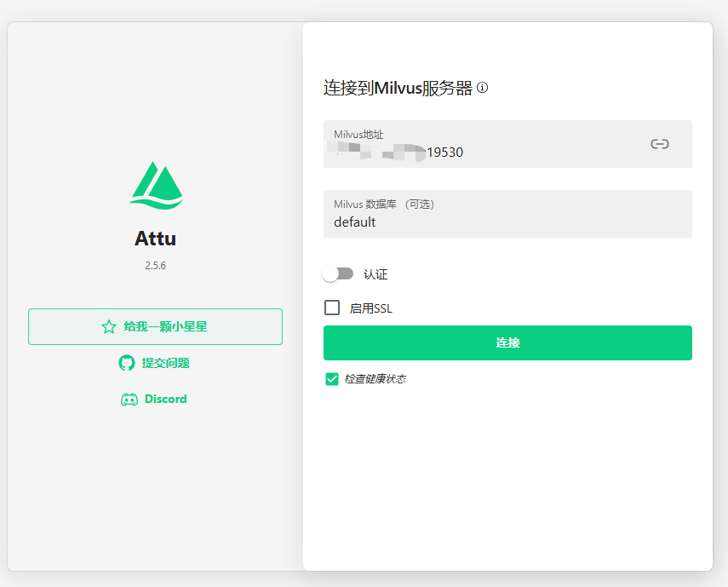
Task: Click the 给我一颗小星星 button
Action: (155, 326)
